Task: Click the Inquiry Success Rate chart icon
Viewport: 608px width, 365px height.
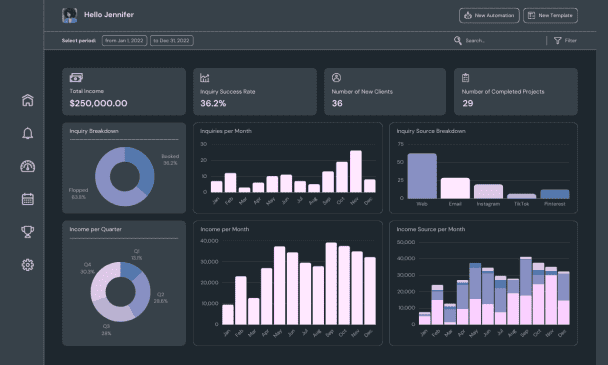Action: [205, 78]
